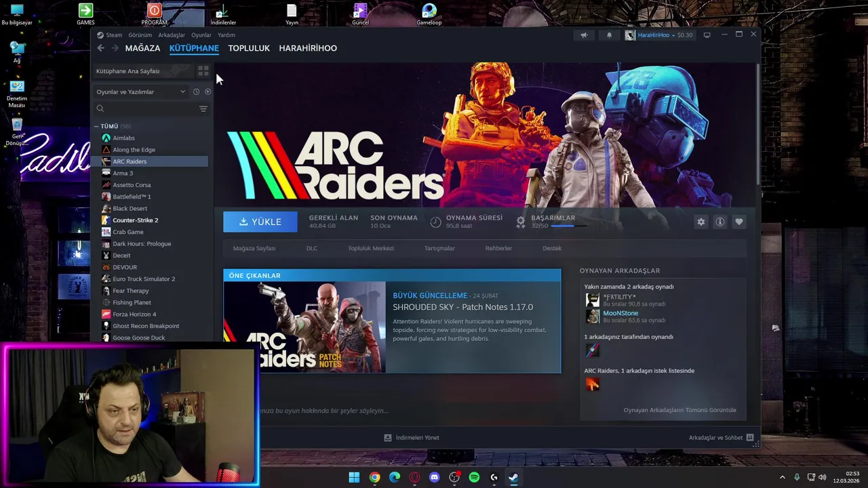This screenshot has height=488, width=868.
Task: Open Chrome from taskbar
Action: [x=374, y=477]
